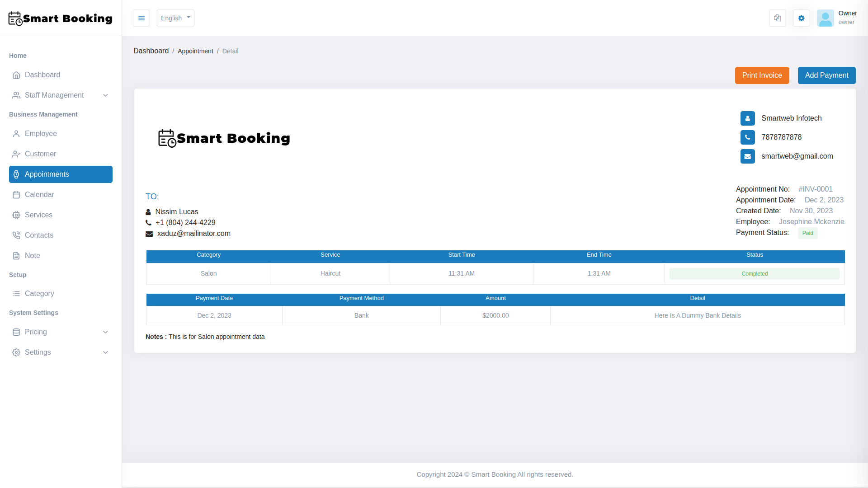Click the Add Payment button
This screenshot has height=488, width=868.
point(826,75)
